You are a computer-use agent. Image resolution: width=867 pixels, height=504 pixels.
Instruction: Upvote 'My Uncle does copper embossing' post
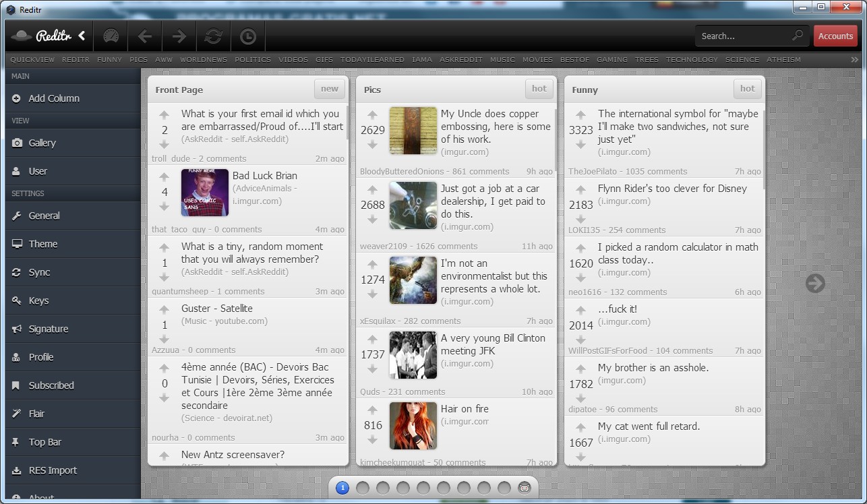(x=372, y=115)
